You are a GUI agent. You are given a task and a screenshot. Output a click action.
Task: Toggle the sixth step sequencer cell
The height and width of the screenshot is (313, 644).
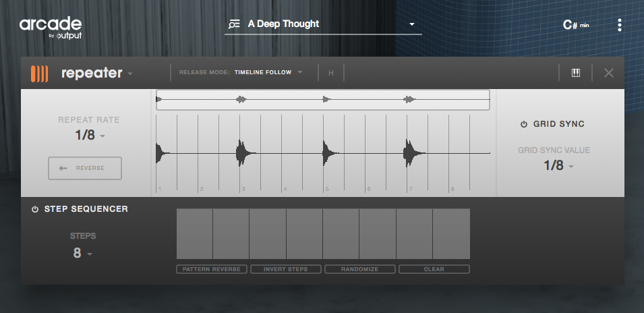(x=378, y=233)
